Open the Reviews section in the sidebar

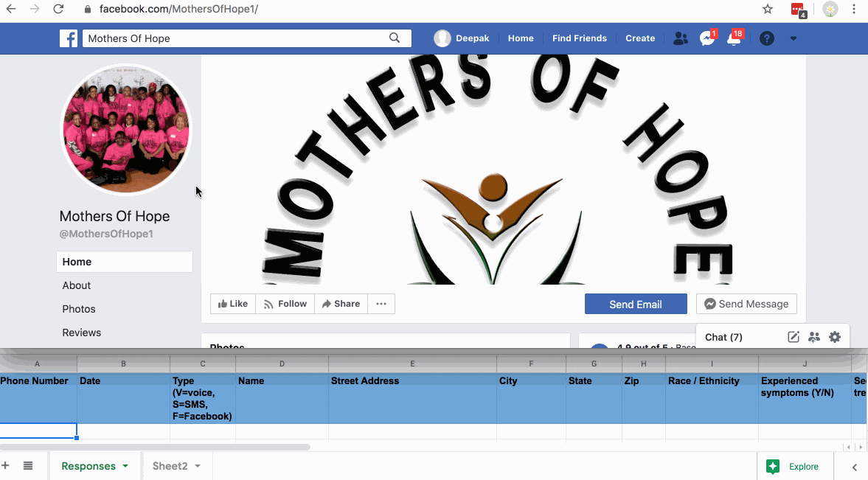81,333
